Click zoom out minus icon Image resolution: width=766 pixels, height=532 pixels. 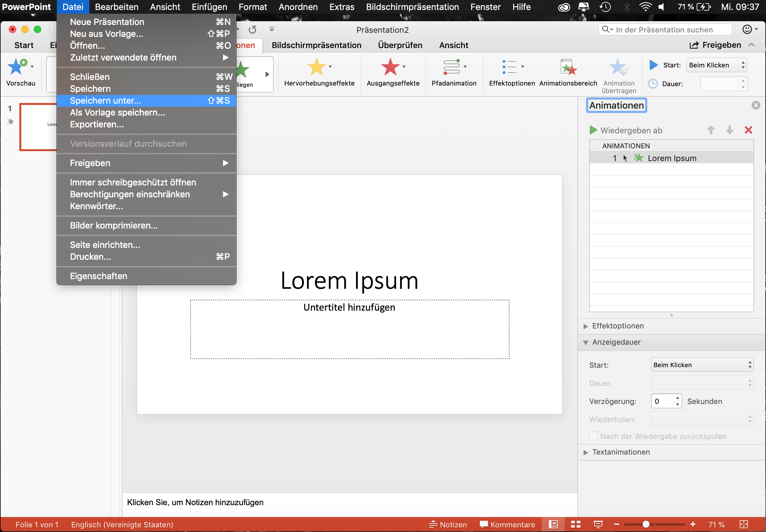point(617,524)
